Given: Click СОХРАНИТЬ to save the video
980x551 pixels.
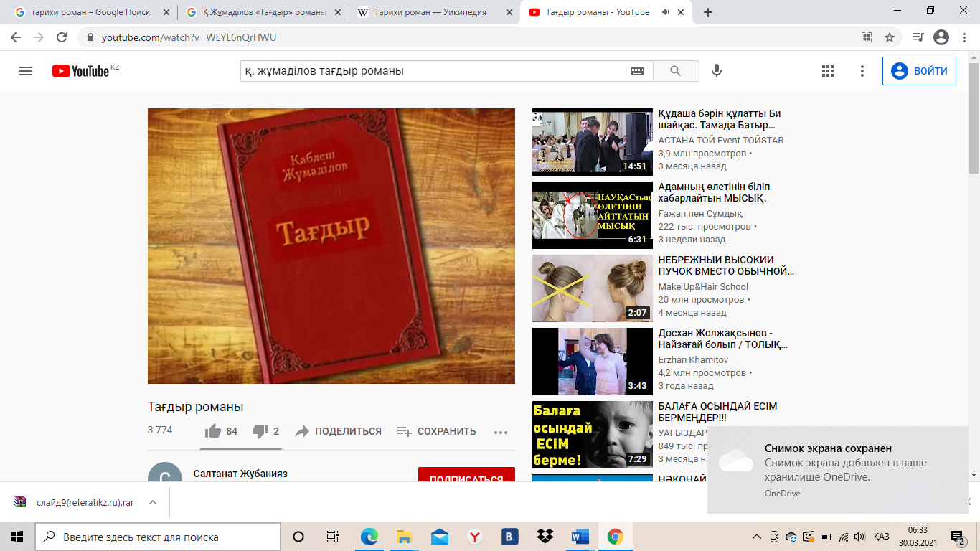Looking at the screenshot, I should point(437,431).
